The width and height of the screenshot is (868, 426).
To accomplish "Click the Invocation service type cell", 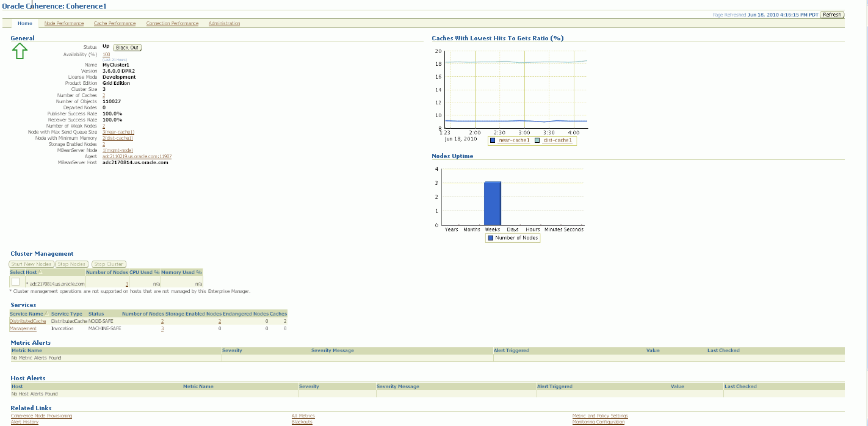I will coord(62,328).
